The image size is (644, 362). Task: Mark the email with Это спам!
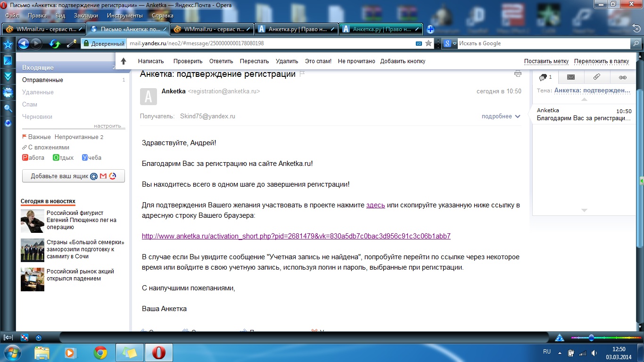(318, 61)
